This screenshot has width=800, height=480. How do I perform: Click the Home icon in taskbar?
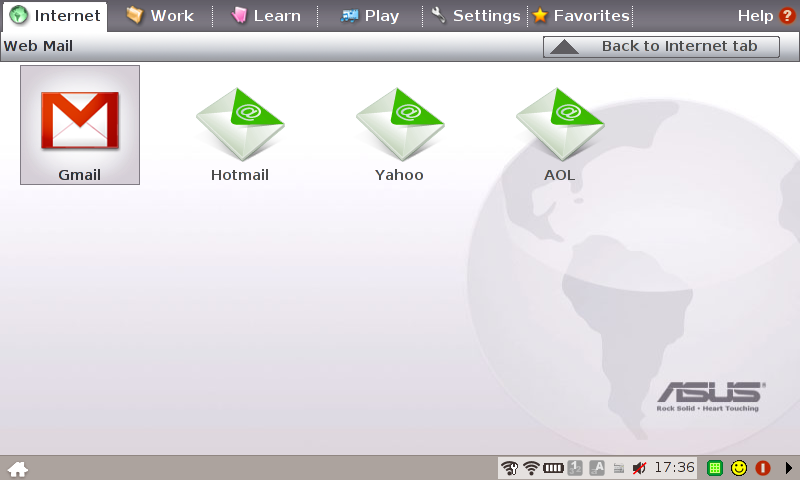[x=17, y=468]
